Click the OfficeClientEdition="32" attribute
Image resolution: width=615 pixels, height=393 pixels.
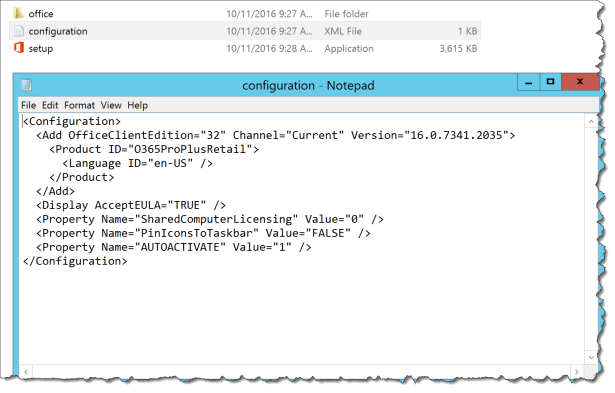click(147, 135)
